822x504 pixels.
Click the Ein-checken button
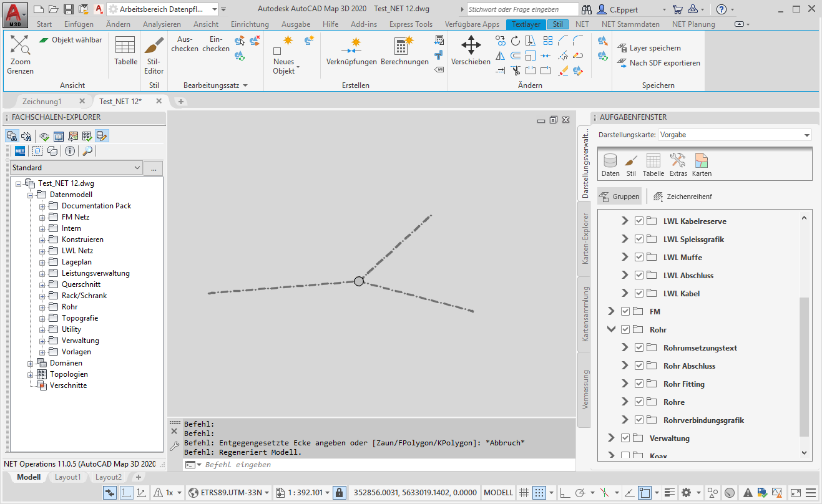coord(216,44)
